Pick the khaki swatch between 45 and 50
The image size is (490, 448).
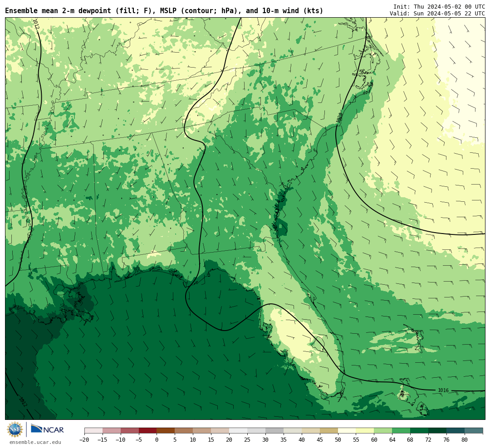pos(329,431)
